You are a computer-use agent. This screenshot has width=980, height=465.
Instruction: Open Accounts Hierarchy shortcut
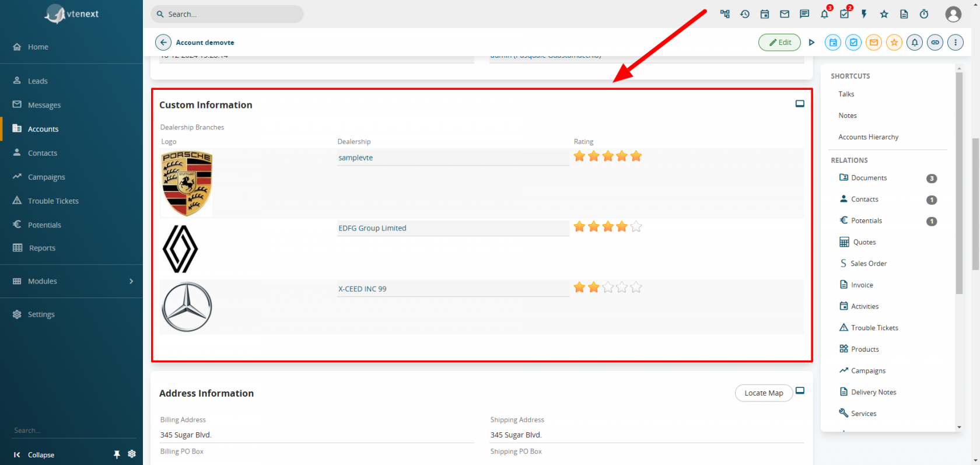click(869, 137)
